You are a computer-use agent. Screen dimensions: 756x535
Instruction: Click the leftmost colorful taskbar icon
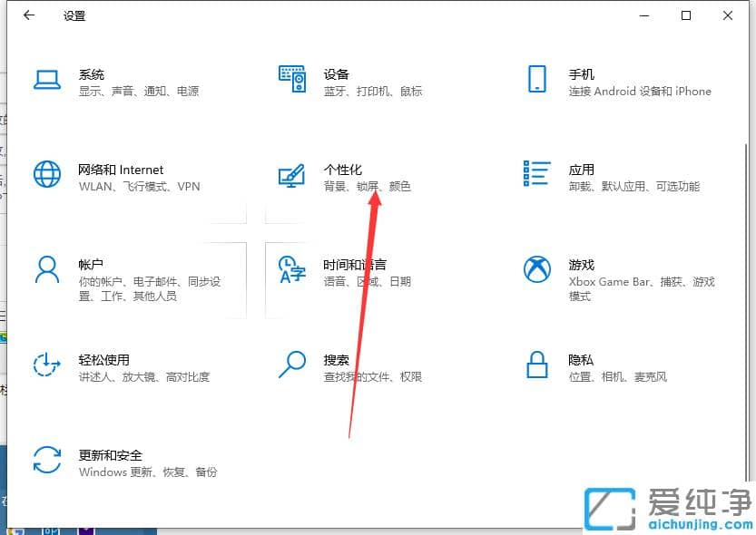tap(10, 530)
